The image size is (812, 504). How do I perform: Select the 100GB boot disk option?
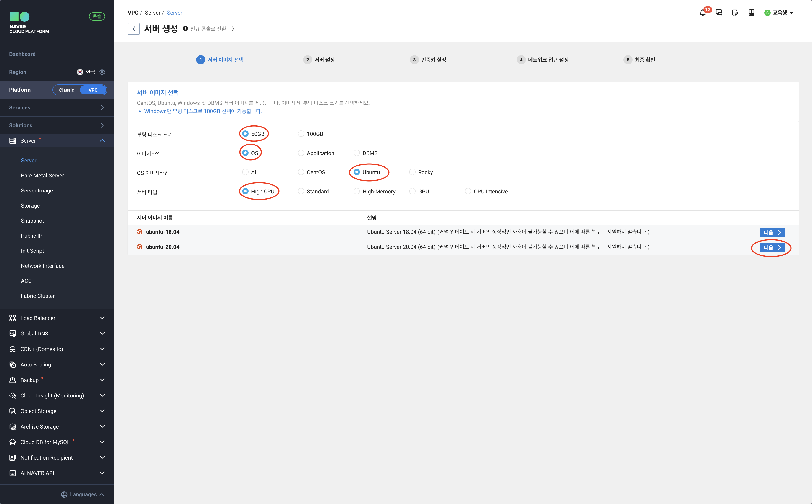point(301,134)
